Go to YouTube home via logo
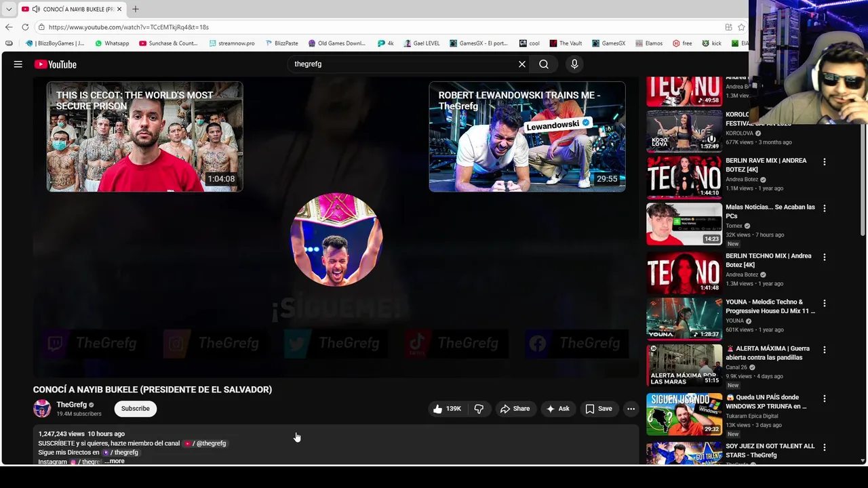Screen dimensions: 868x488 tap(56, 64)
